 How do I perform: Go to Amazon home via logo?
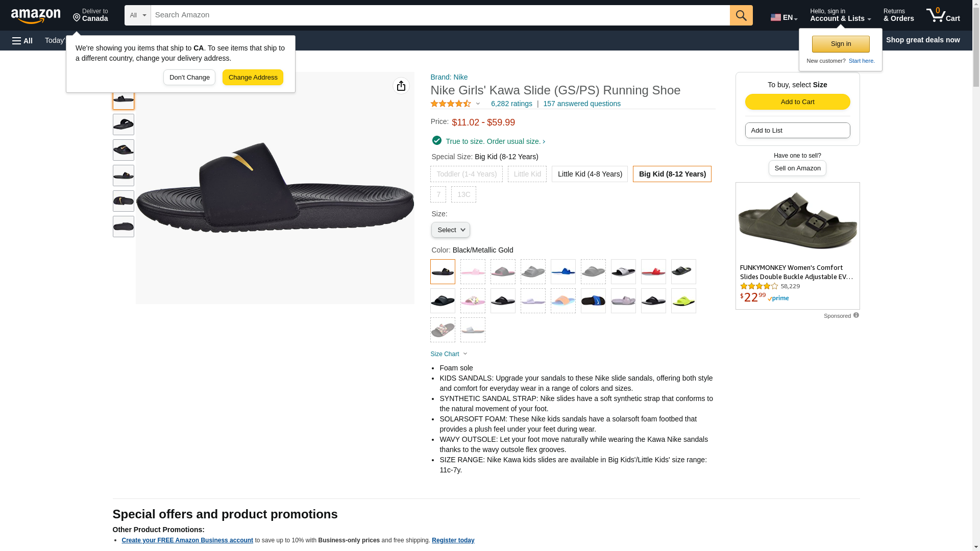pyautogui.click(x=36, y=16)
